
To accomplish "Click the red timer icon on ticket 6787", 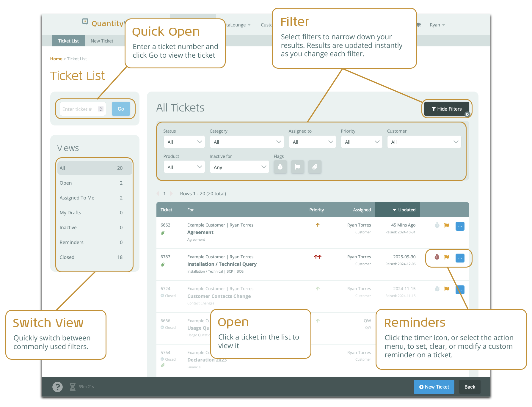I will pos(437,257).
